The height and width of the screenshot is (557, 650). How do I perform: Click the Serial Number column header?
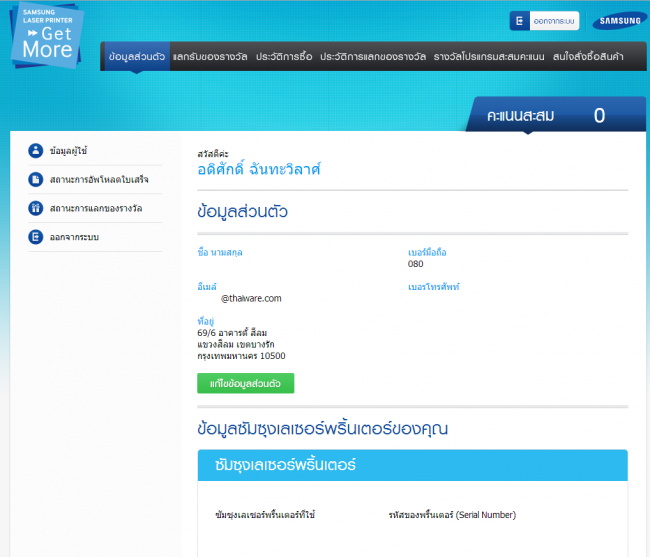tap(452, 515)
